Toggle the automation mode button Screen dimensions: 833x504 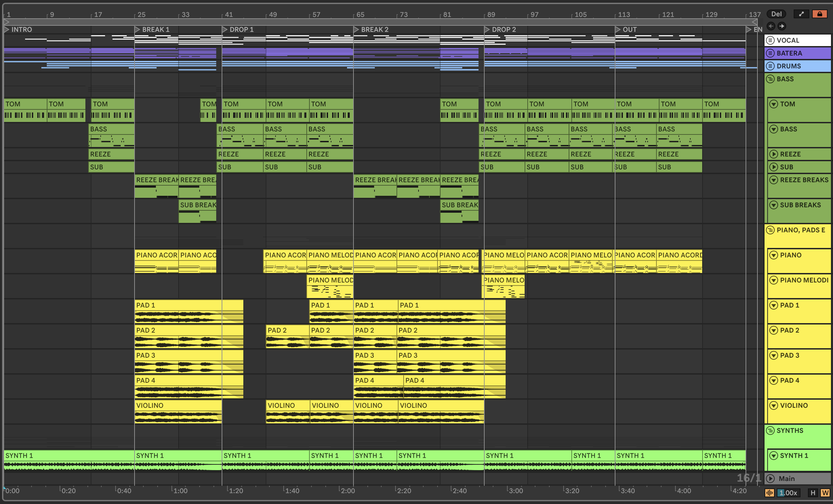(801, 14)
